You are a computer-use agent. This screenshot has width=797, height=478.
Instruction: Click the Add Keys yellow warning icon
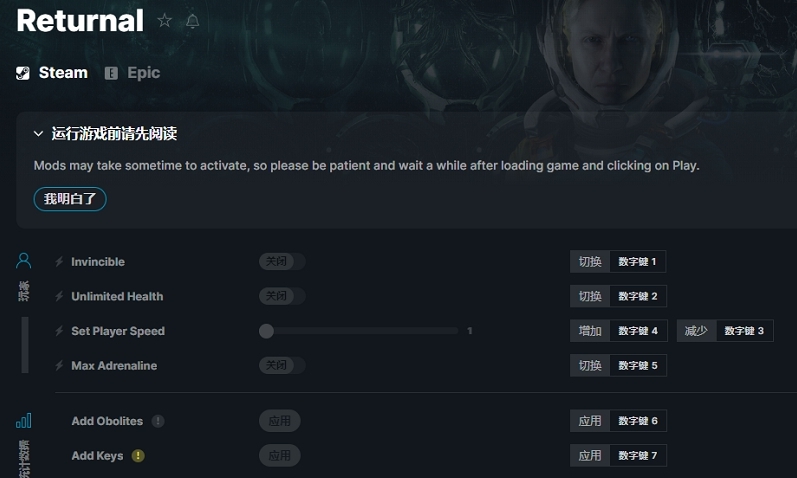(138, 456)
